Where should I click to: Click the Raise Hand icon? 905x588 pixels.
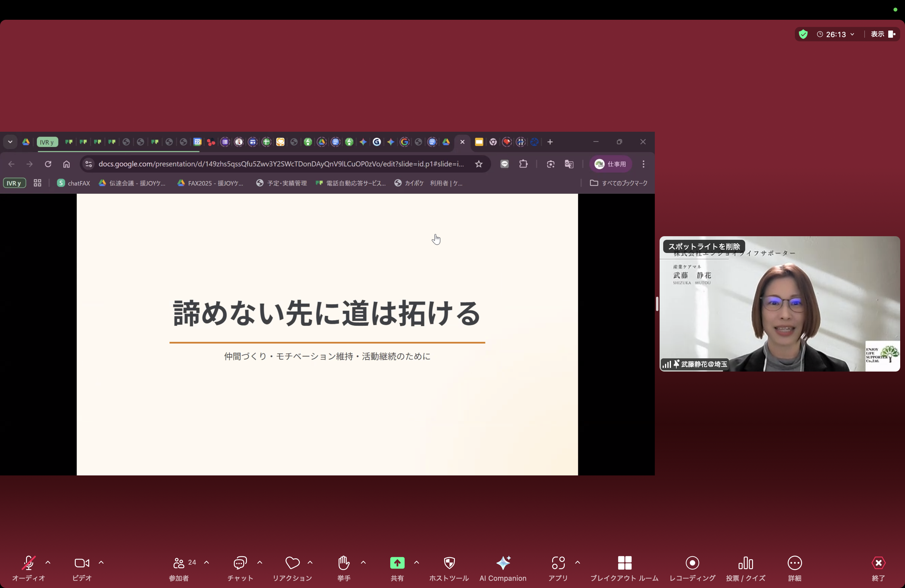[344, 563]
